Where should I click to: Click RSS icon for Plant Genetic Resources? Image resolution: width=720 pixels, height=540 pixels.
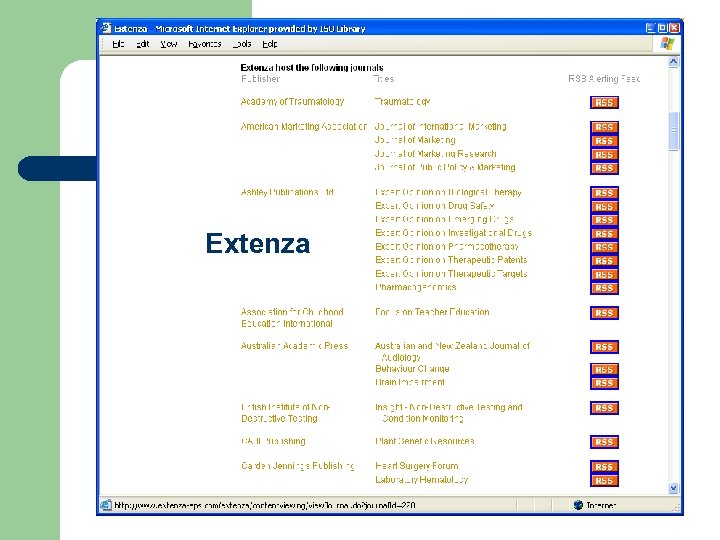[604, 442]
